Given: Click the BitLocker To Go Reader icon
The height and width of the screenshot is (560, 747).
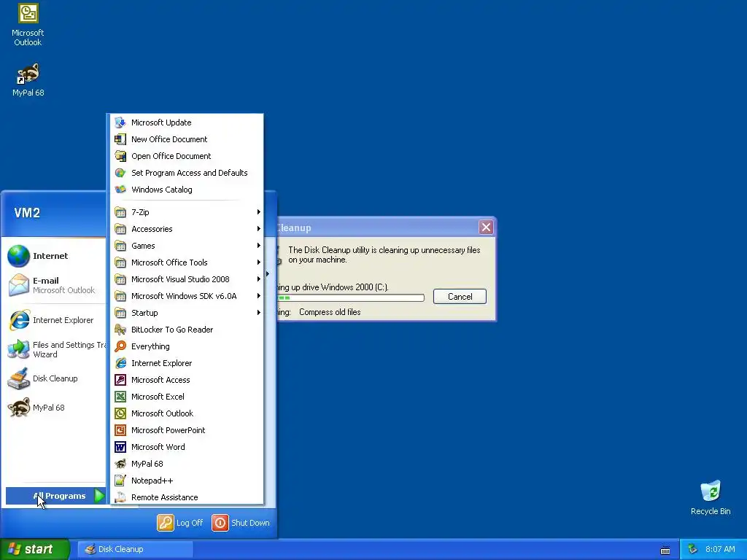Looking at the screenshot, I should tap(120, 329).
